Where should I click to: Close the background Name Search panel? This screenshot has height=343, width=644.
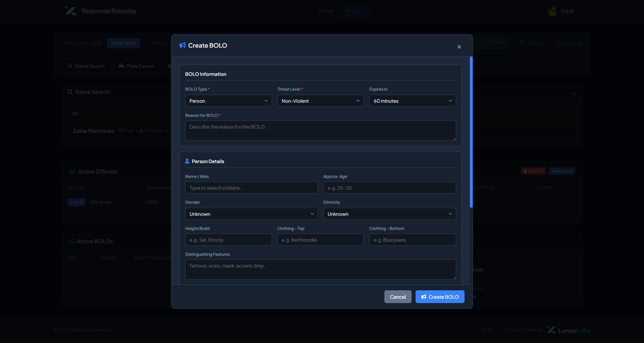(574, 93)
